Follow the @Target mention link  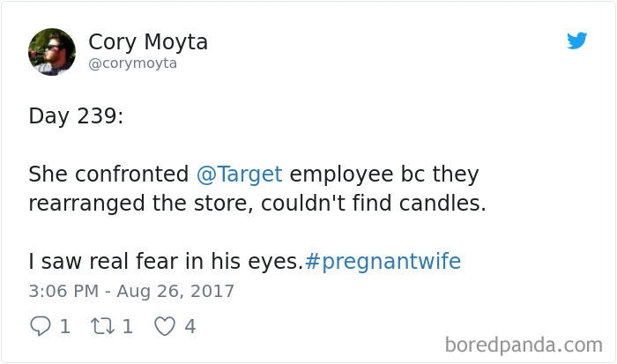(239, 174)
